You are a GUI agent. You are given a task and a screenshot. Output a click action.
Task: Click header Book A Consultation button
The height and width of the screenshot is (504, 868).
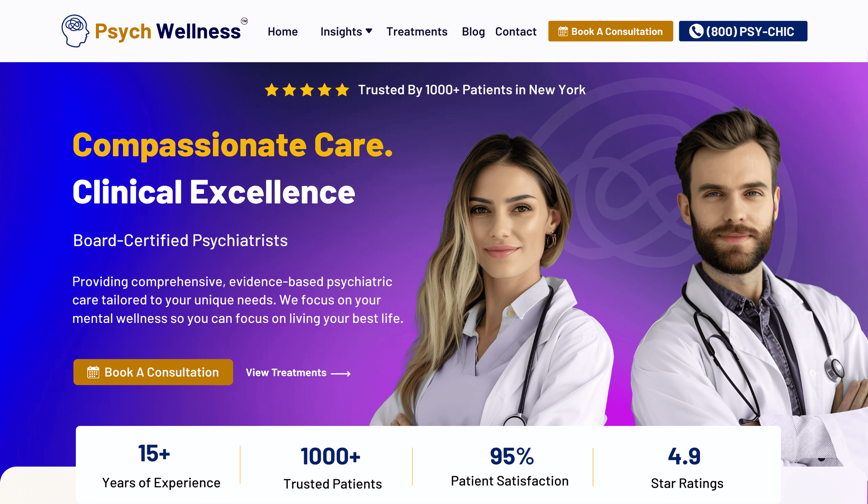pyautogui.click(x=610, y=31)
